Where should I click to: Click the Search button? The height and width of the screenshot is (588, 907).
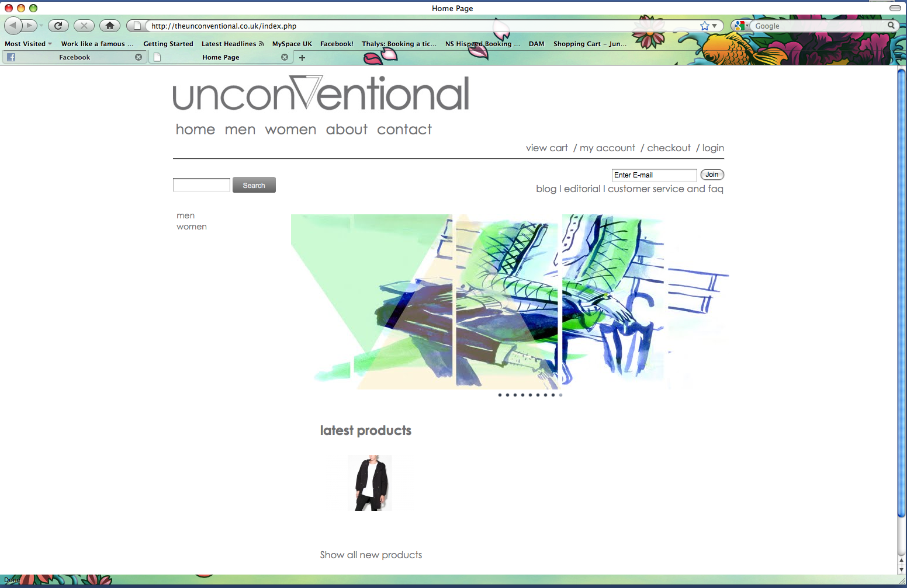tap(254, 185)
